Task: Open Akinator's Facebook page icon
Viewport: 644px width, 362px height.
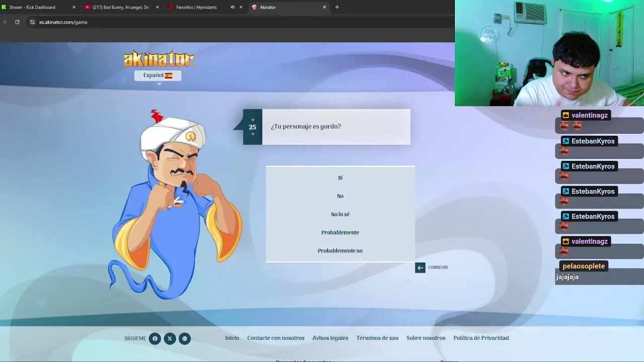Action: point(155,338)
